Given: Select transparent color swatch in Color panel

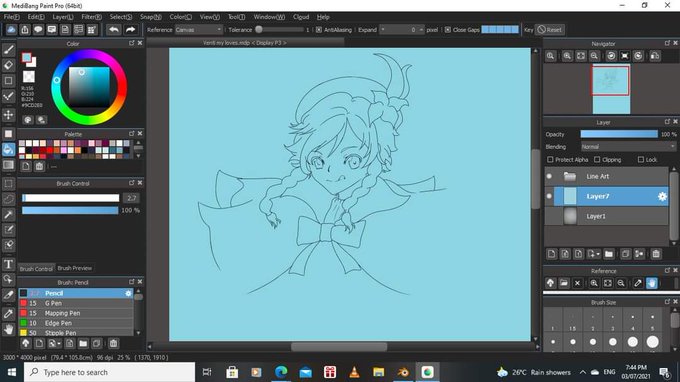Looking at the screenshot, I should pyautogui.click(x=29, y=77).
